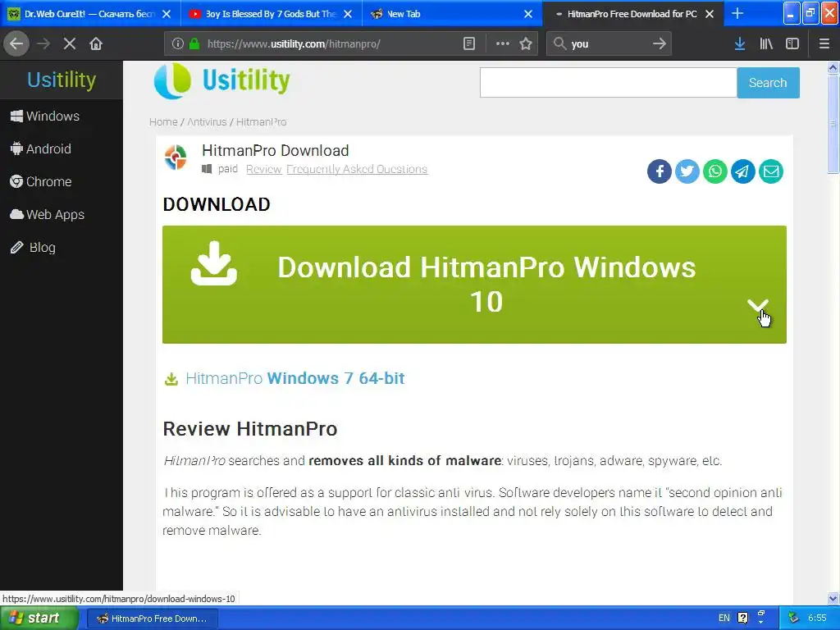This screenshot has width=840, height=630.
Task: Close the Dr.Web CureIt tab
Action: (167, 14)
